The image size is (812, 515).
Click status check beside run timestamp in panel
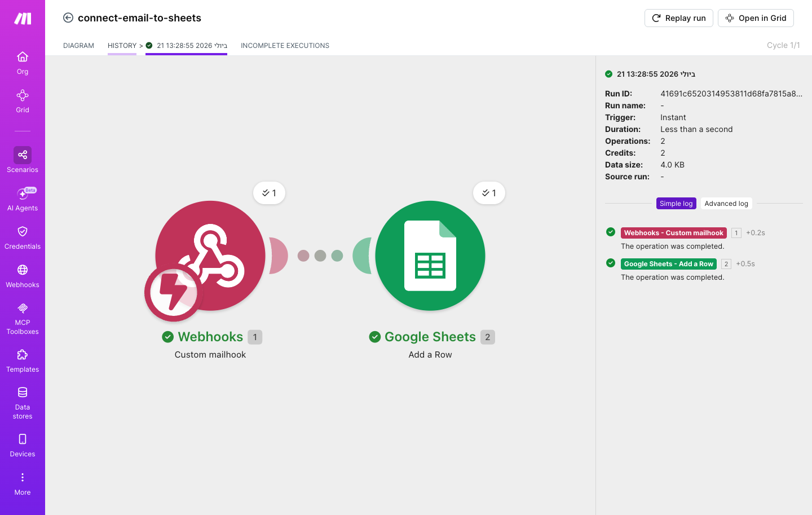609,74
